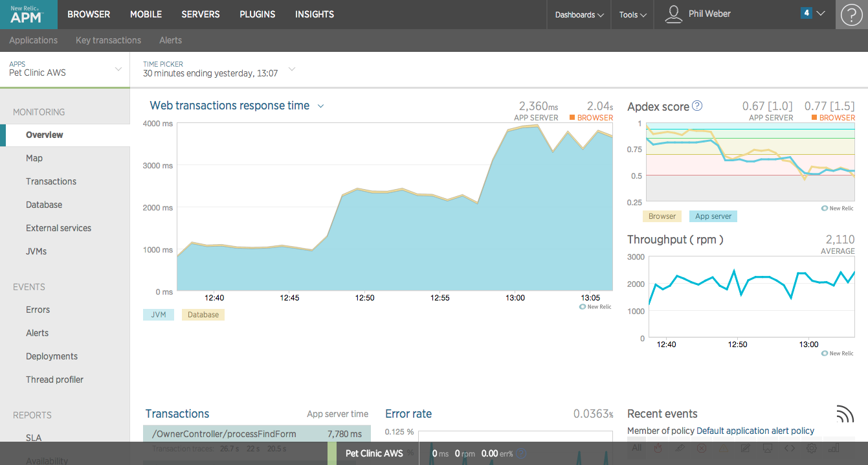The width and height of the screenshot is (868, 465).
Task: Open the Dashboards dropdown menu
Action: (x=579, y=14)
